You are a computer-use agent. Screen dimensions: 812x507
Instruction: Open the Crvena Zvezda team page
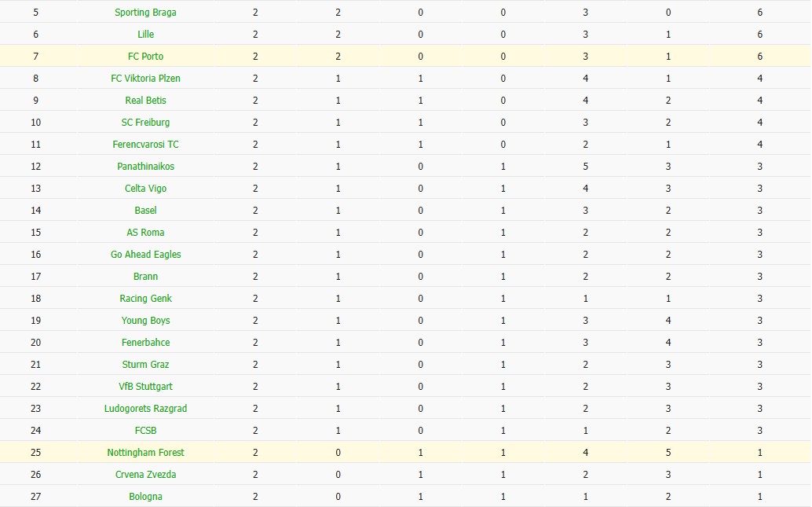point(145,475)
